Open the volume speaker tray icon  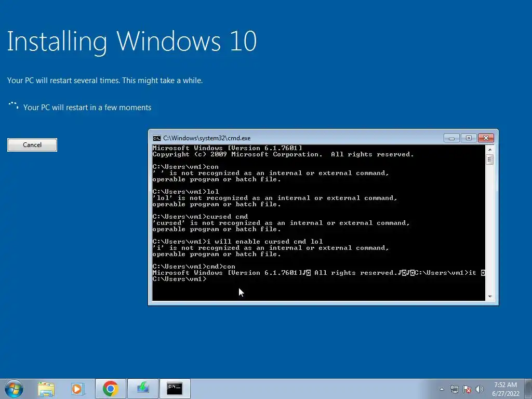(x=480, y=389)
